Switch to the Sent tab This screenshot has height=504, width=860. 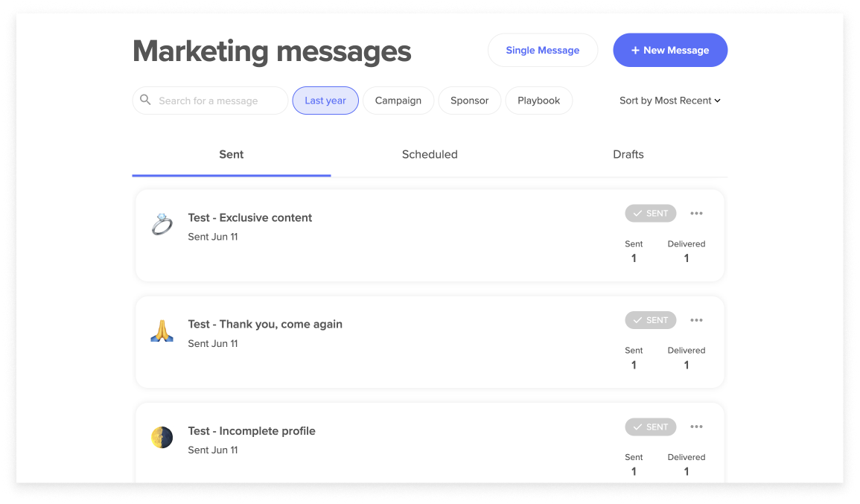pos(232,155)
